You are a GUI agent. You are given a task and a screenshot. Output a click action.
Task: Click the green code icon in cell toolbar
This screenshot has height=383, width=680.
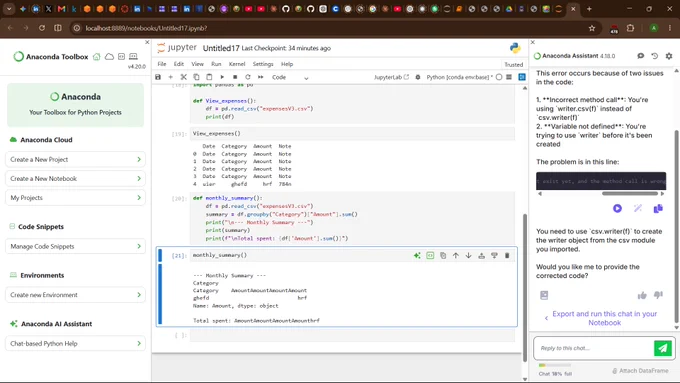430,255
